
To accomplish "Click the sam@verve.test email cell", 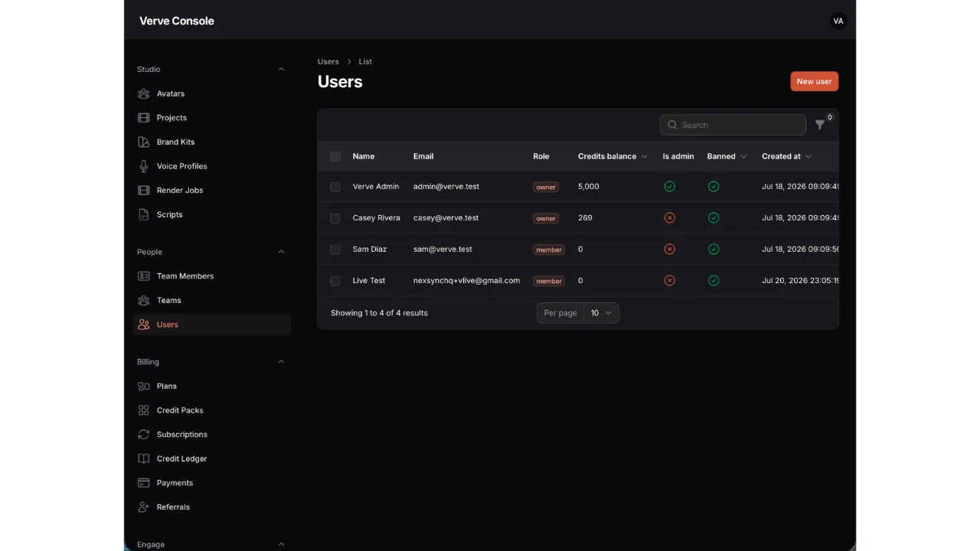I will 443,249.
